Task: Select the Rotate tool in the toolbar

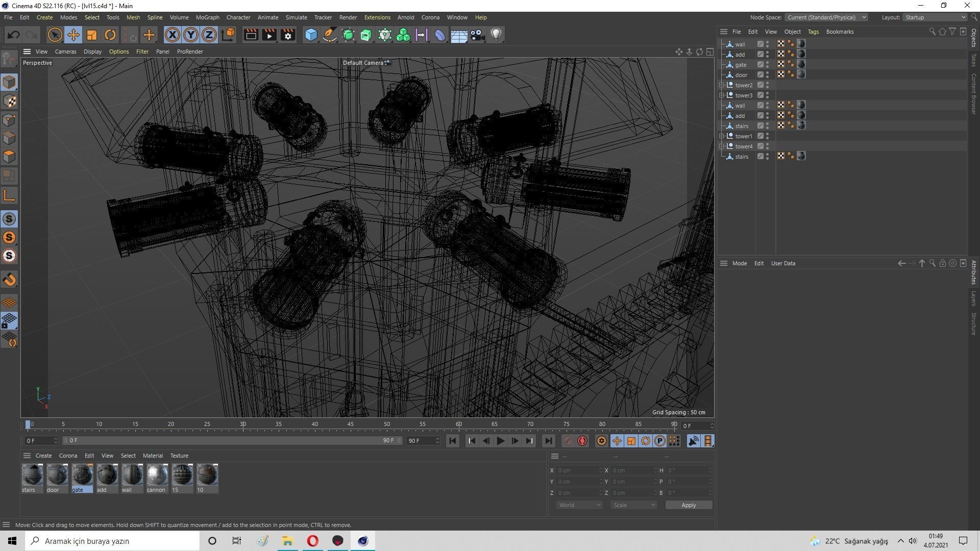Action: point(110,35)
